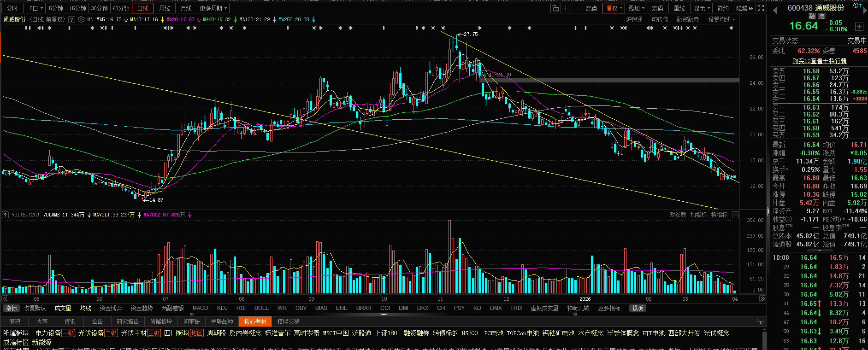Select the MACD indicator tab

pos(201,308)
